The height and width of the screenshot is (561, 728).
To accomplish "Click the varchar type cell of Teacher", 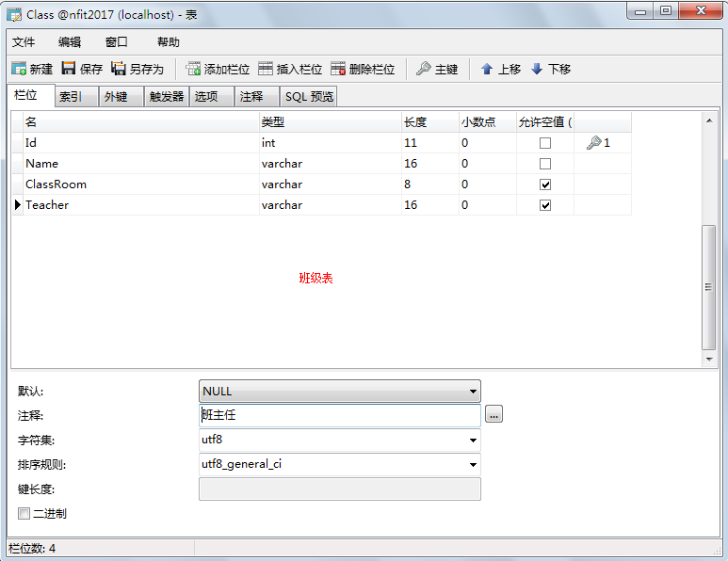I will 331,204.
